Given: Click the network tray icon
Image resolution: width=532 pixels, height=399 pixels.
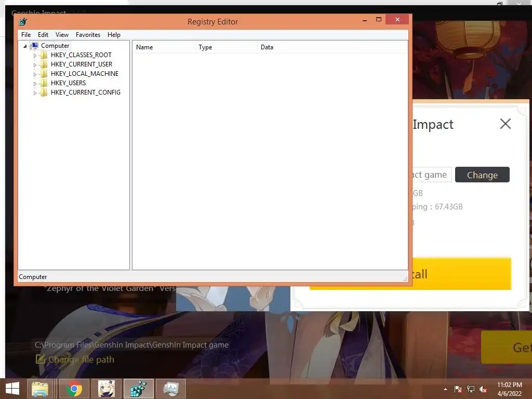Looking at the screenshot, I should click(x=471, y=389).
